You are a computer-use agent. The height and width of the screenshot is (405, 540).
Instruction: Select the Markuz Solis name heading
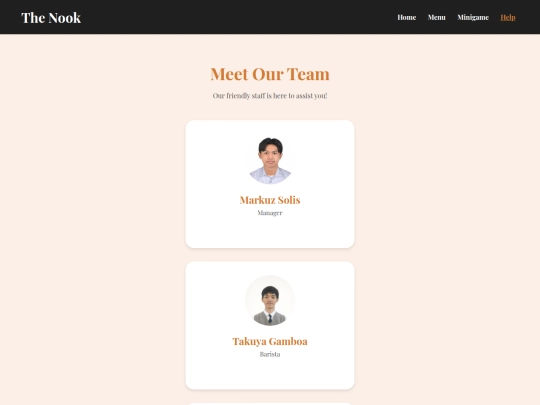click(x=270, y=200)
